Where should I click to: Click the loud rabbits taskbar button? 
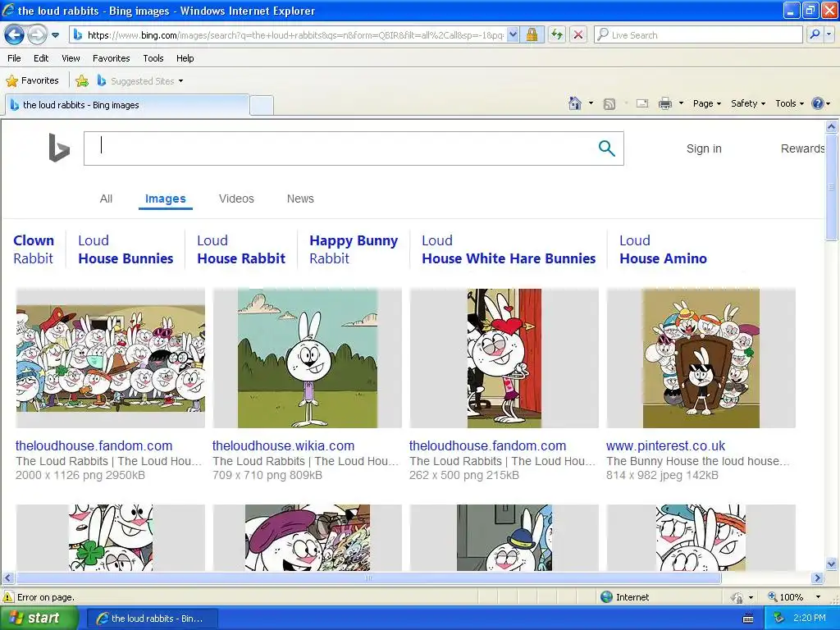pos(152,619)
